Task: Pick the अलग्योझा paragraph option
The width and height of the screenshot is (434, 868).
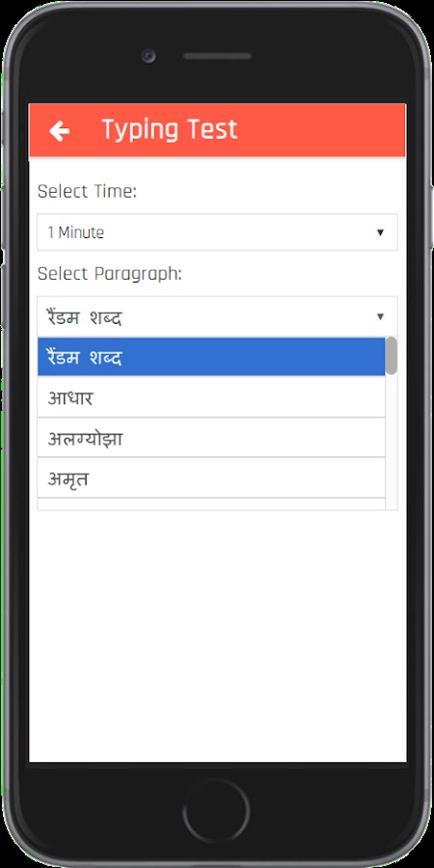Action: (x=211, y=438)
